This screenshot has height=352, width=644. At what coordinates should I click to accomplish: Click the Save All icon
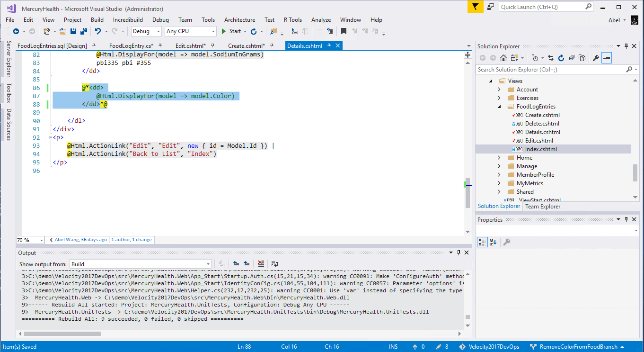[x=84, y=31]
